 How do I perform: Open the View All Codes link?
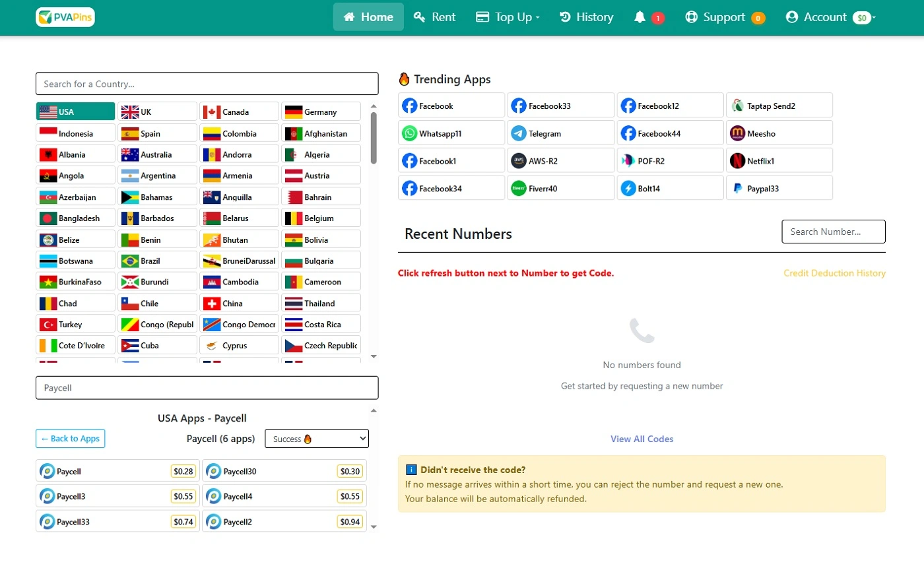642,439
